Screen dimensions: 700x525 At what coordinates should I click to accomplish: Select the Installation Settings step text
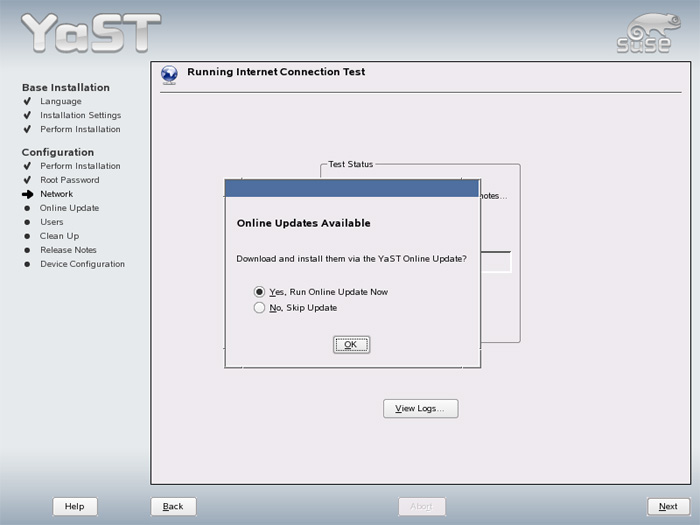click(x=80, y=115)
